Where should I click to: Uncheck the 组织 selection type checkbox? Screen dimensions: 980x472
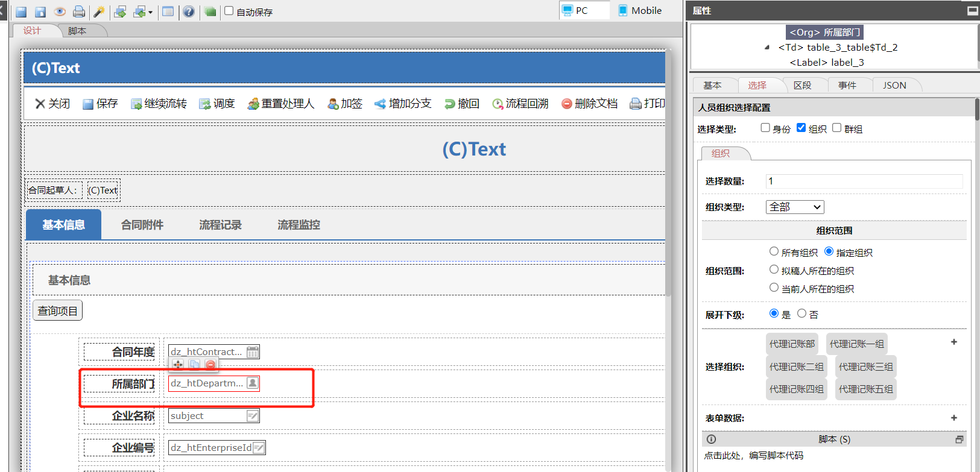[x=801, y=128]
